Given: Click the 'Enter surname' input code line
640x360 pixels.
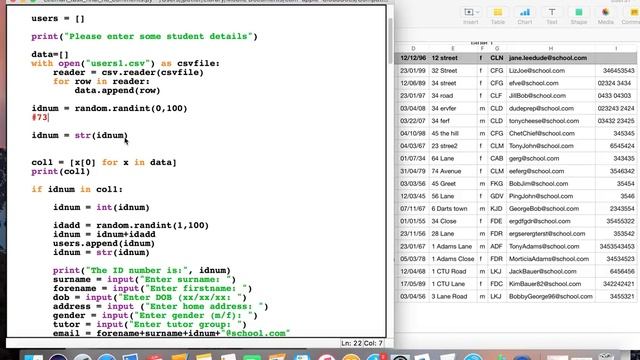Looking at the screenshot, I should (144, 280).
